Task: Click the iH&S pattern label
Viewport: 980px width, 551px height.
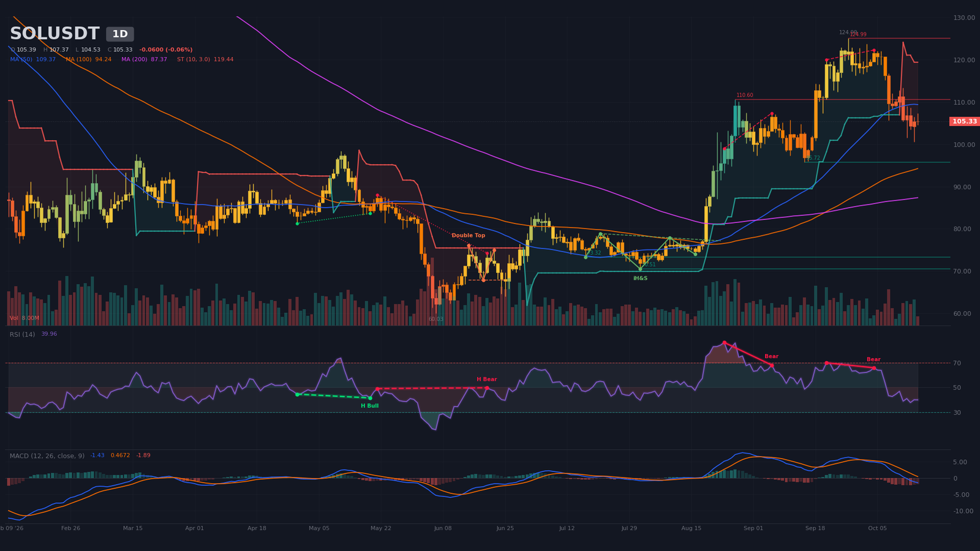Action: 640,279
